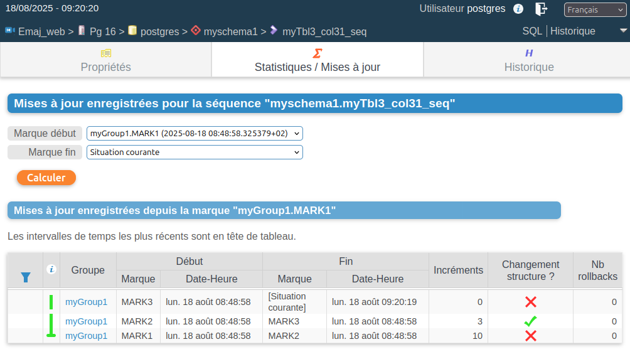Click the red cross in MARK3 row
The width and height of the screenshot is (630, 364).
pyautogui.click(x=531, y=302)
